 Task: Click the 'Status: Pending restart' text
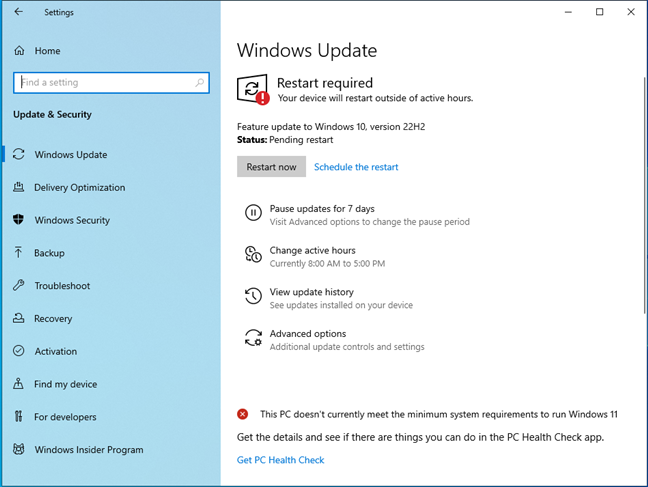tap(285, 140)
